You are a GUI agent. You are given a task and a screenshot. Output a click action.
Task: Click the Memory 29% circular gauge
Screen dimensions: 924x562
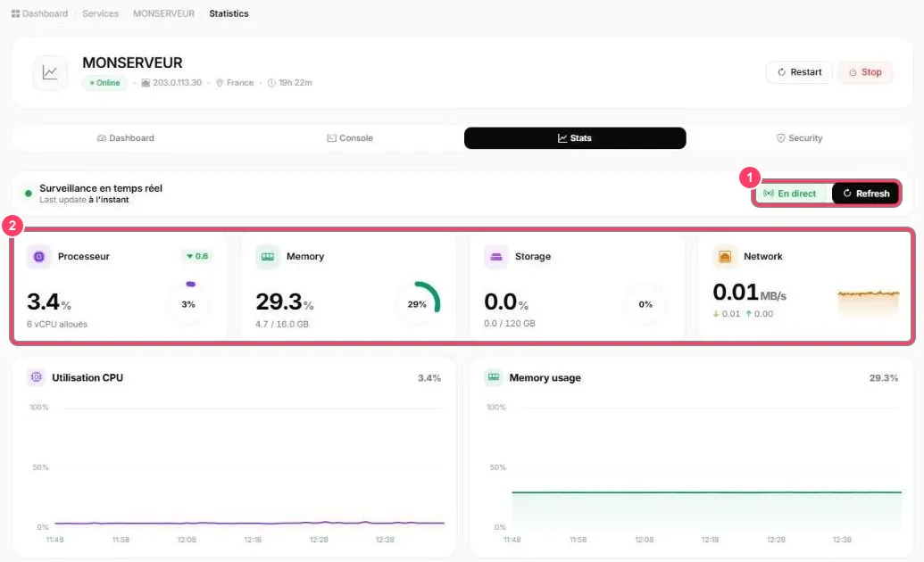[x=417, y=304]
